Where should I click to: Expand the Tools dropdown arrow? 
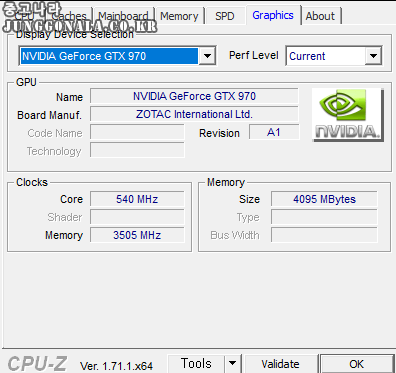[x=233, y=364]
